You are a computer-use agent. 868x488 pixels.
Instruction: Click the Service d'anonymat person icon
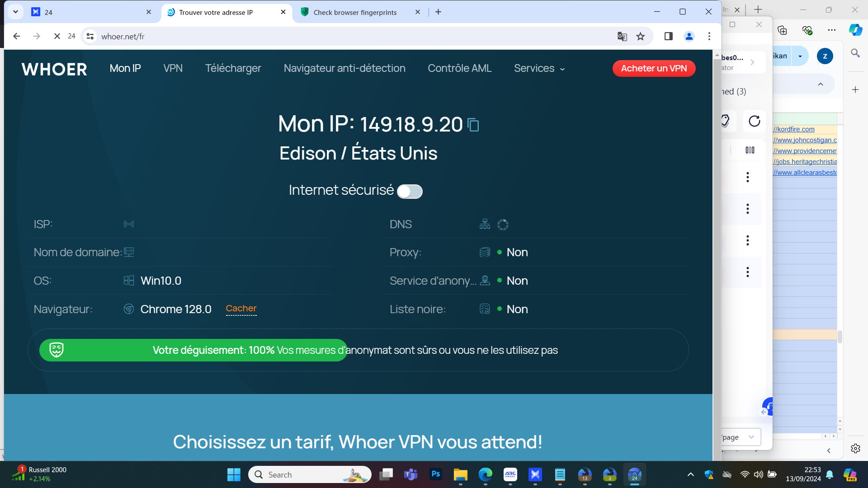485,281
